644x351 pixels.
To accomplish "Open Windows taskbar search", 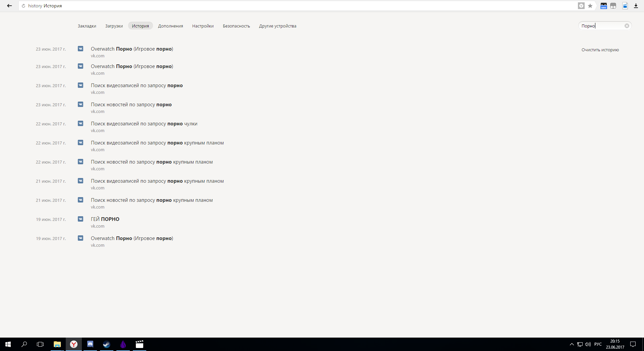I will pyautogui.click(x=24, y=344).
